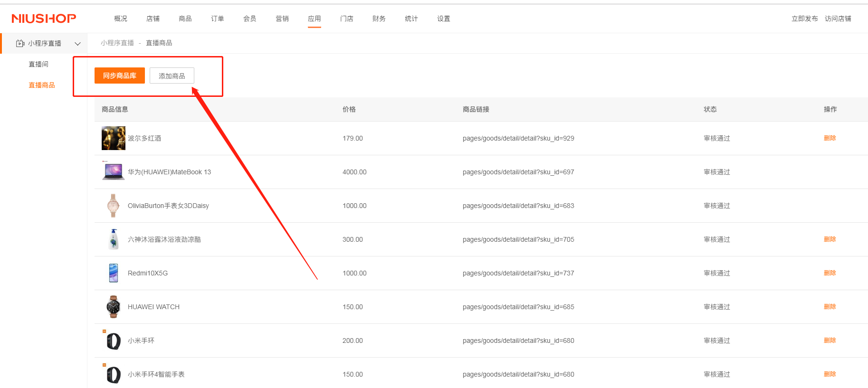Click the 同步商品库 button

pyautogui.click(x=120, y=76)
